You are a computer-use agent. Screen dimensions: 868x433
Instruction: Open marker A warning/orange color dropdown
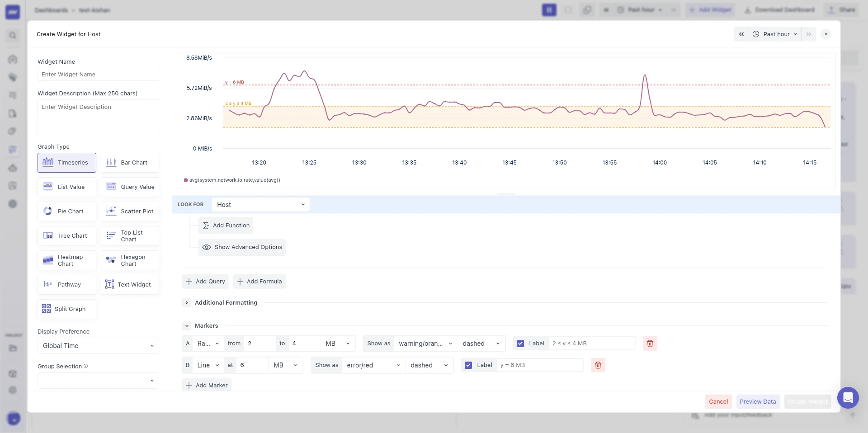tap(425, 344)
